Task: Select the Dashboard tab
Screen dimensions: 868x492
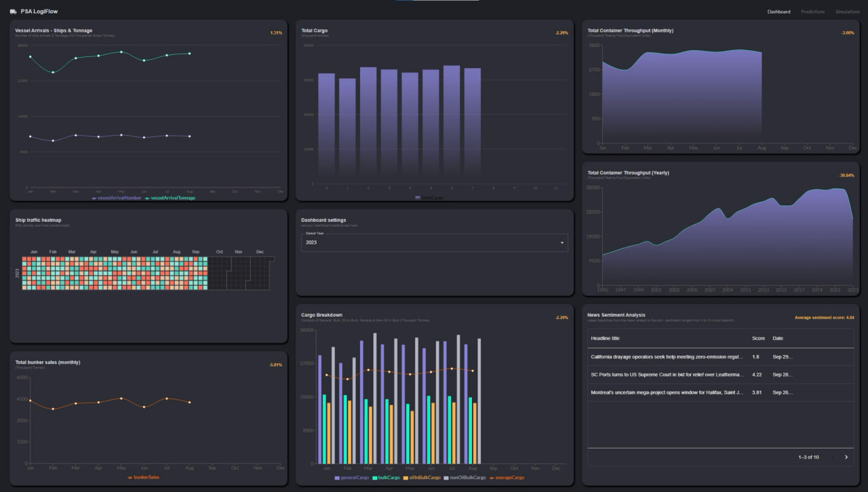Action: tap(778, 12)
